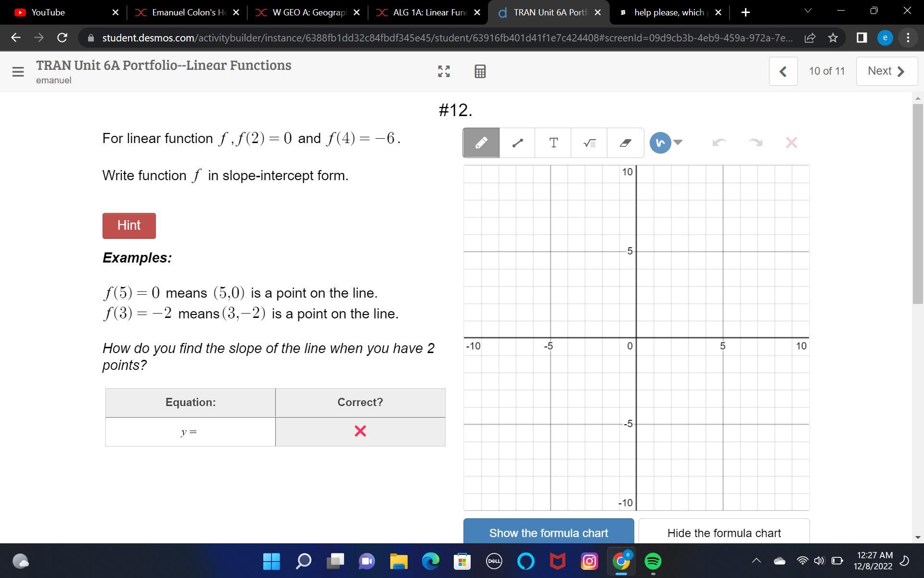
Task: Expand system tray hidden icons
Action: (x=757, y=560)
